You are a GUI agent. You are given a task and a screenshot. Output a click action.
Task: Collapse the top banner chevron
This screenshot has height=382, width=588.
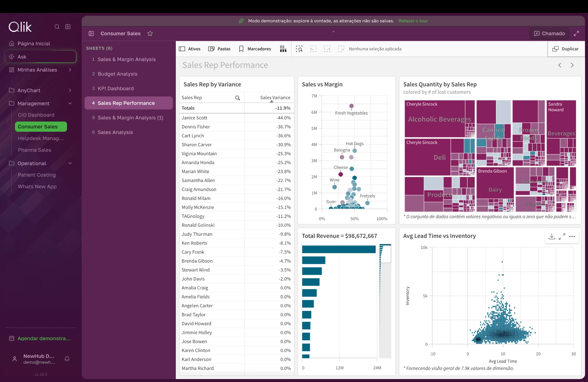click(x=333, y=31)
